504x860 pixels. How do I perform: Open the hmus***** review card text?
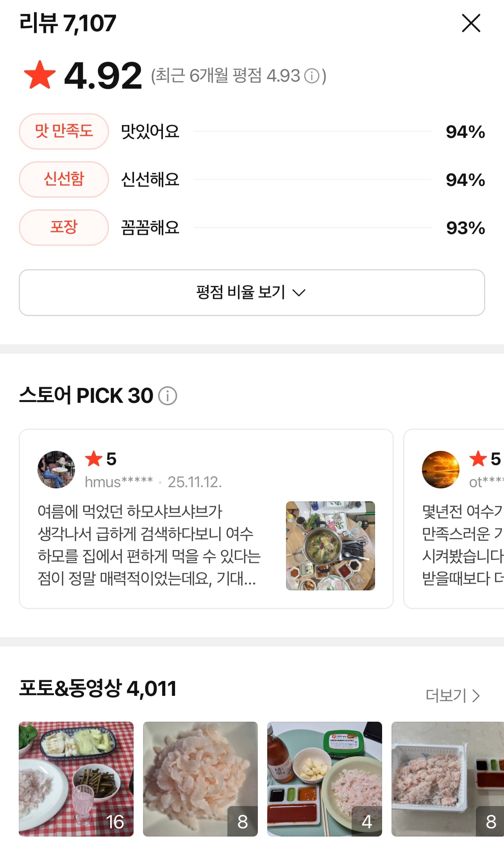click(x=149, y=545)
